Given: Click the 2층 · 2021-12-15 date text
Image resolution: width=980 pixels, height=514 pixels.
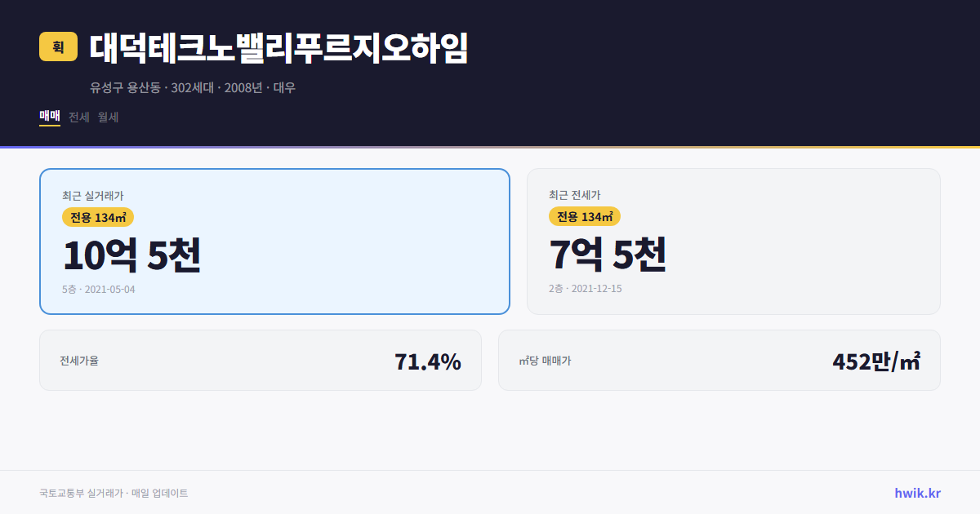Looking at the screenshot, I should point(584,288).
